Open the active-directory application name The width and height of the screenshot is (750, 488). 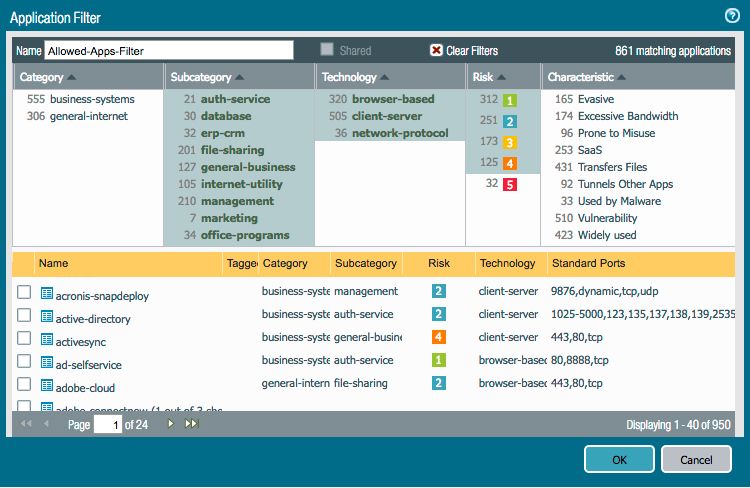pos(93,319)
